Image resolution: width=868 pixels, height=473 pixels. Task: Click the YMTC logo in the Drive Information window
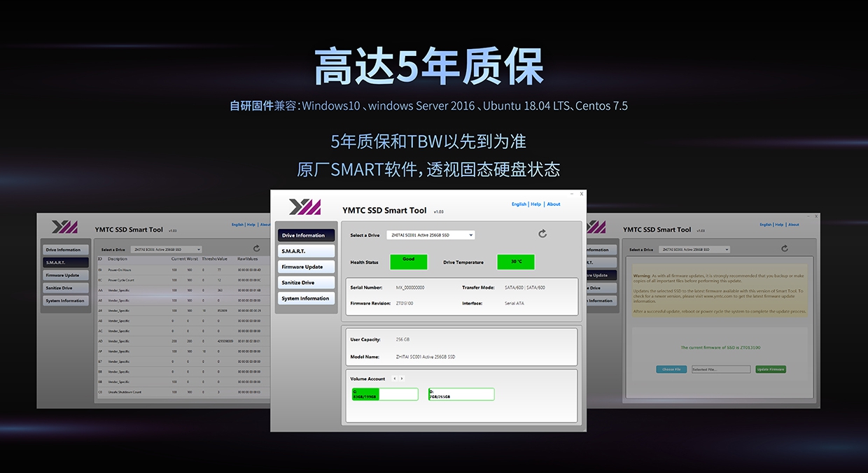click(x=305, y=207)
